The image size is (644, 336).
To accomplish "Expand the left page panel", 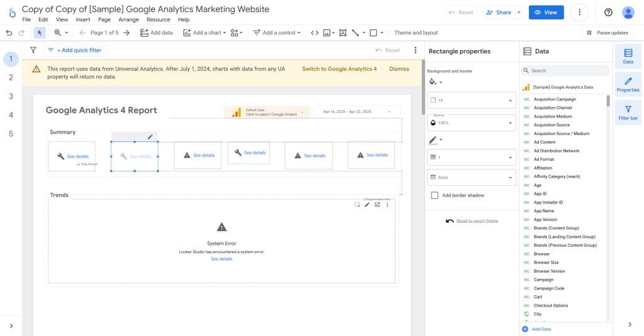I will tap(11, 326).
